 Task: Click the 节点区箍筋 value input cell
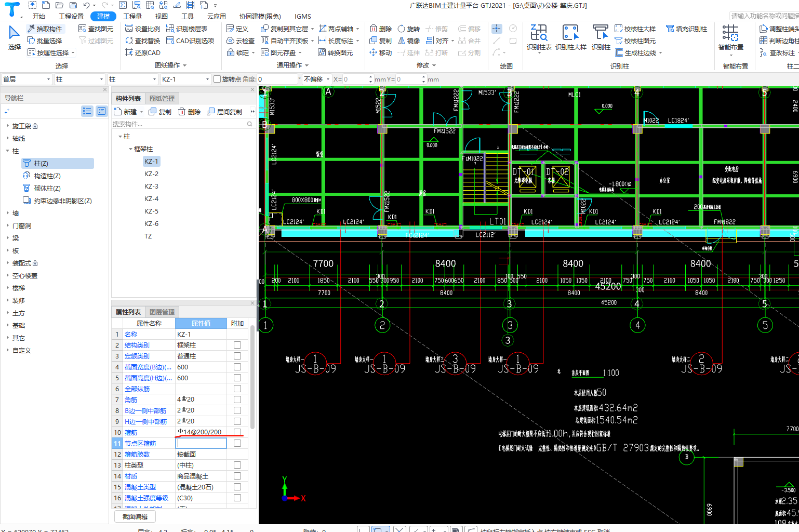(x=201, y=443)
